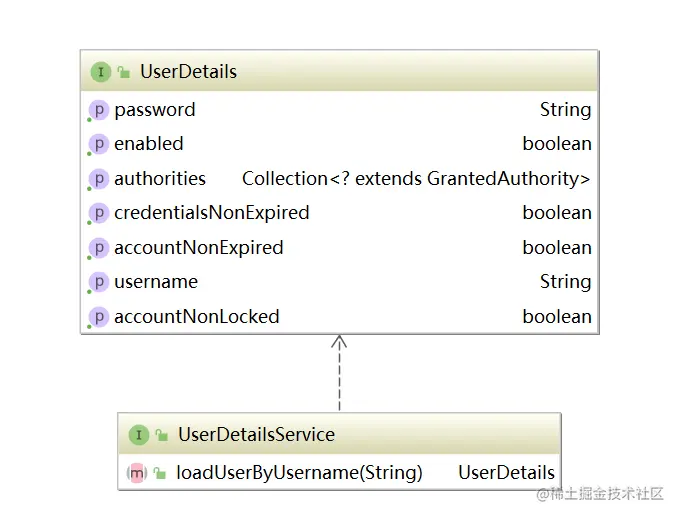Click the property icon for username

pos(98,282)
